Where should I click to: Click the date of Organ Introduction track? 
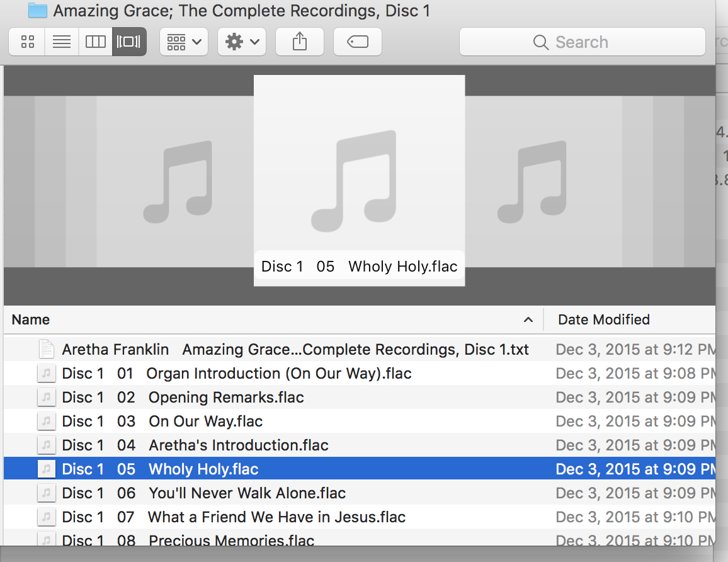(x=635, y=374)
